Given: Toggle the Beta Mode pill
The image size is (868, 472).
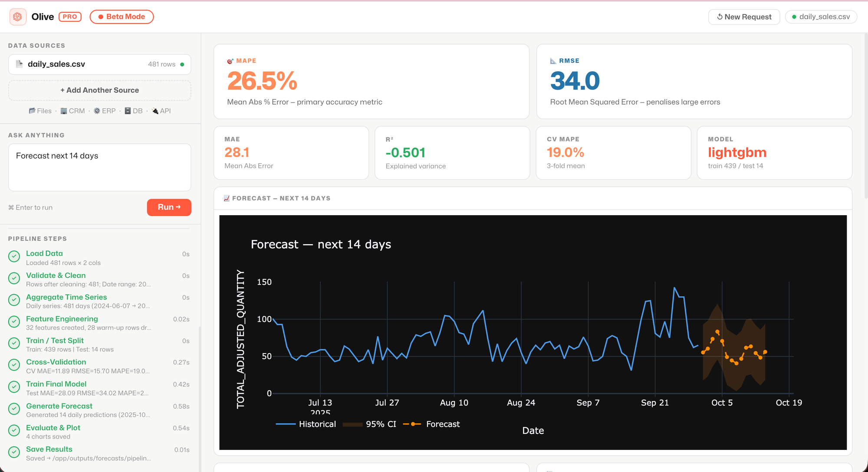Looking at the screenshot, I should [122, 17].
